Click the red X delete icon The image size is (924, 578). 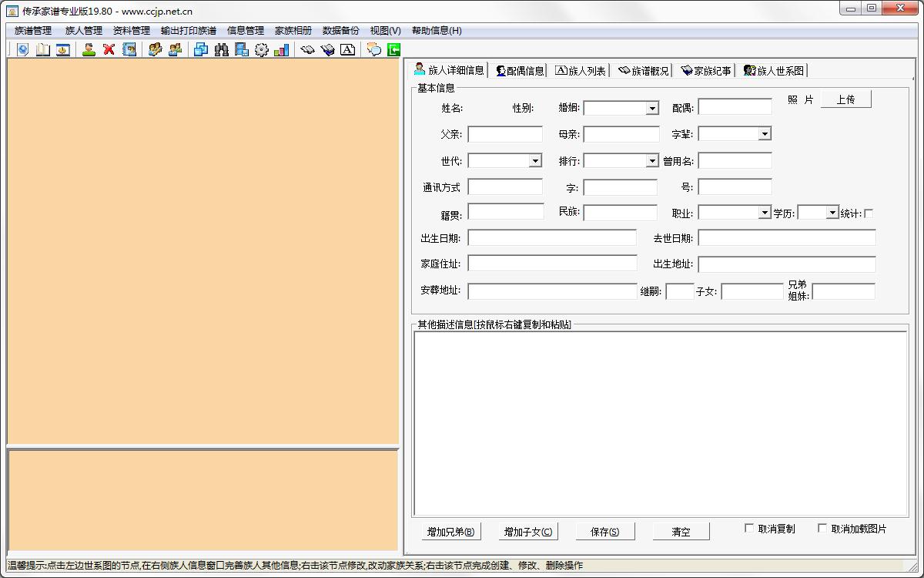click(109, 49)
